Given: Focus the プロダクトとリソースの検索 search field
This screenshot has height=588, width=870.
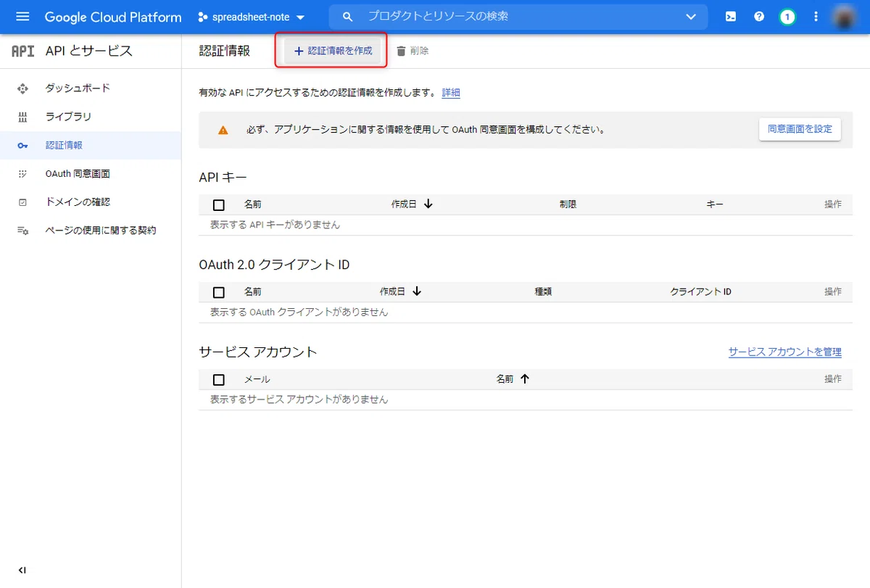Looking at the screenshot, I should coord(518,17).
